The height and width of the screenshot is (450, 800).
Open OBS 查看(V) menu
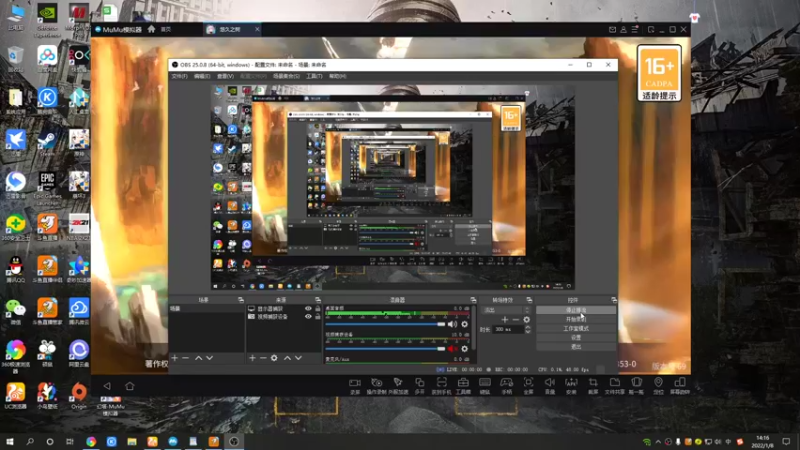(225, 76)
